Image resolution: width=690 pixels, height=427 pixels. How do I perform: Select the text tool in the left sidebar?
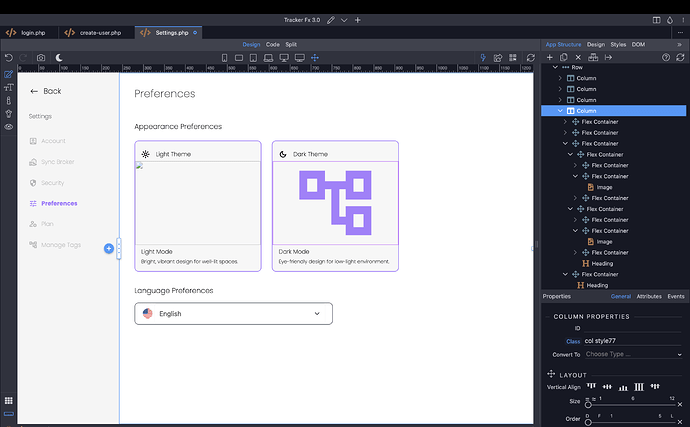pos(8,88)
